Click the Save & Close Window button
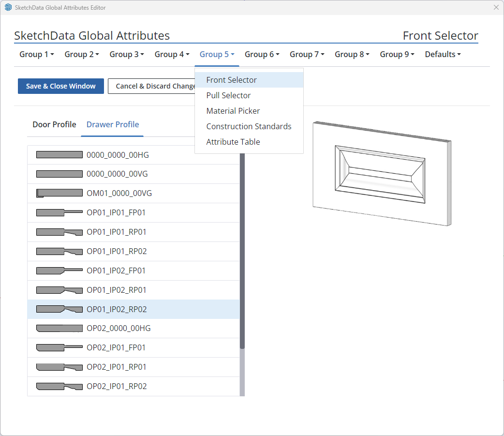This screenshot has height=436, width=504. click(x=60, y=86)
